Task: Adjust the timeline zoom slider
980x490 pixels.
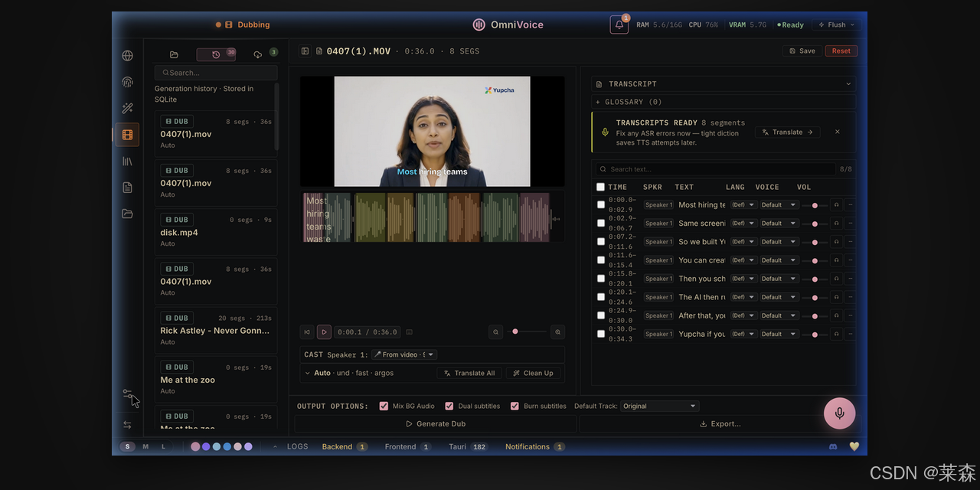Action: coord(528,332)
